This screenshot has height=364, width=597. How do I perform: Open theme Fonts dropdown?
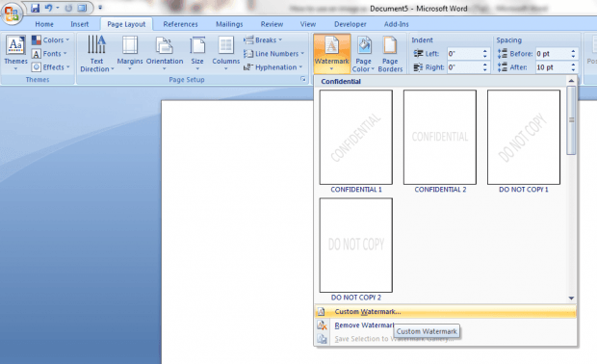(49, 54)
